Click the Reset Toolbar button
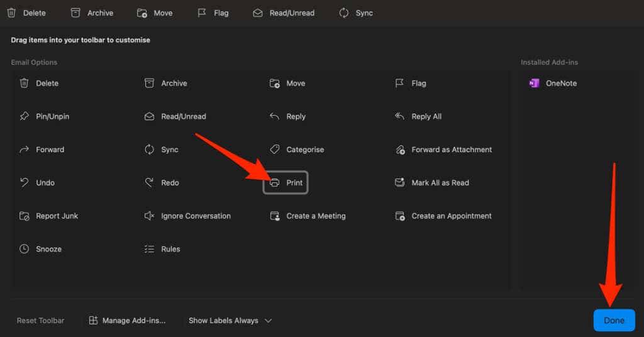This screenshot has width=644, height=337. (40, 321)
